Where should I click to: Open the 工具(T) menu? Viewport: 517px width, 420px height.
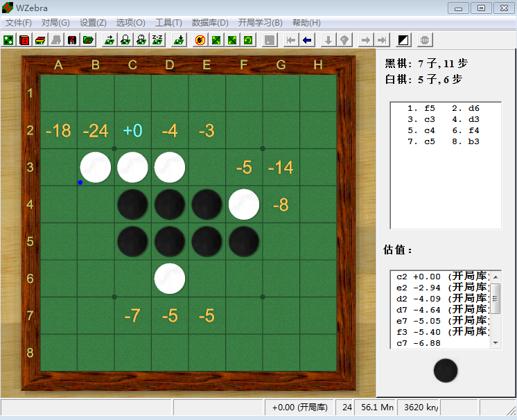(168, 22)
